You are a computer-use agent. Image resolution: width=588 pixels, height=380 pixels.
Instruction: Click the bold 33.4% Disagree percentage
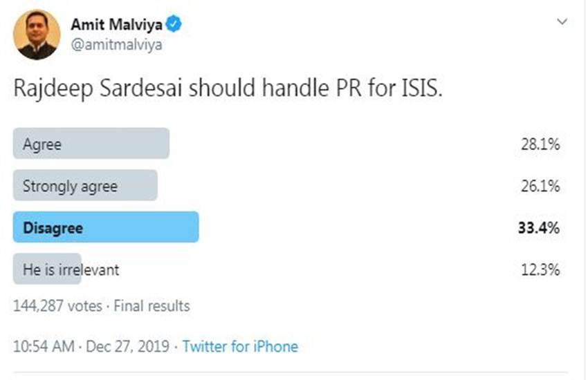point(539,228)
